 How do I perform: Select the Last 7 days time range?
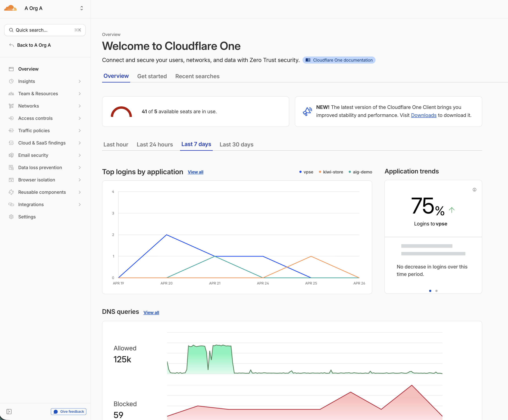coord(196,144)
